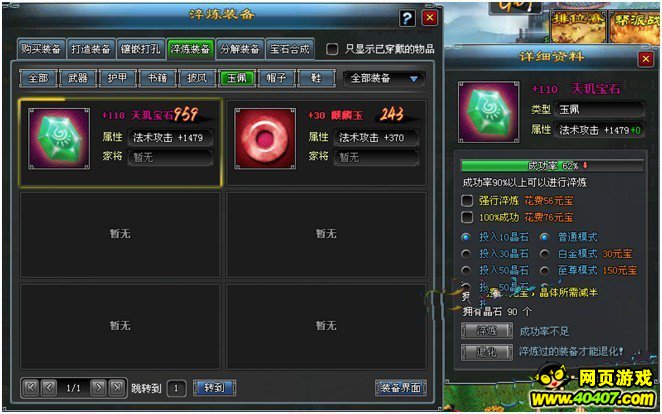Select the green 天玑宝石 gem icon in list
This screenshot has width=662, height=414.
pyautogui.click(x=59, y=138)
